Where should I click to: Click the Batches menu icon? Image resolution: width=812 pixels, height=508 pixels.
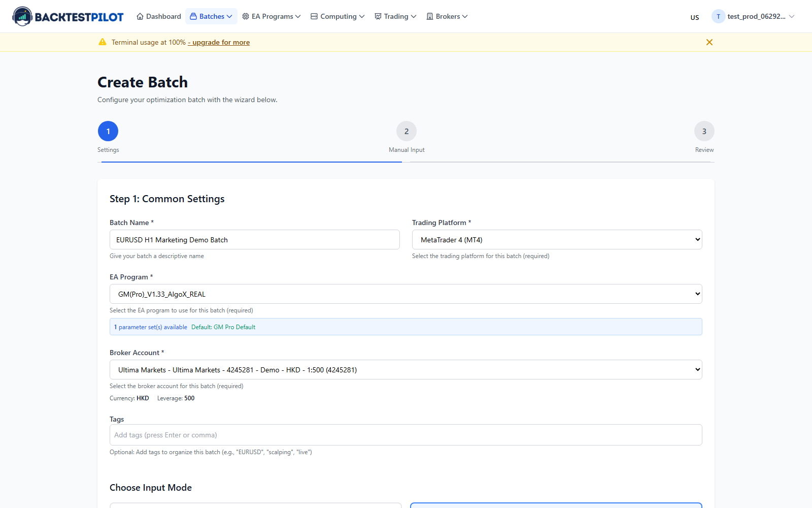[x=193, y=16]
